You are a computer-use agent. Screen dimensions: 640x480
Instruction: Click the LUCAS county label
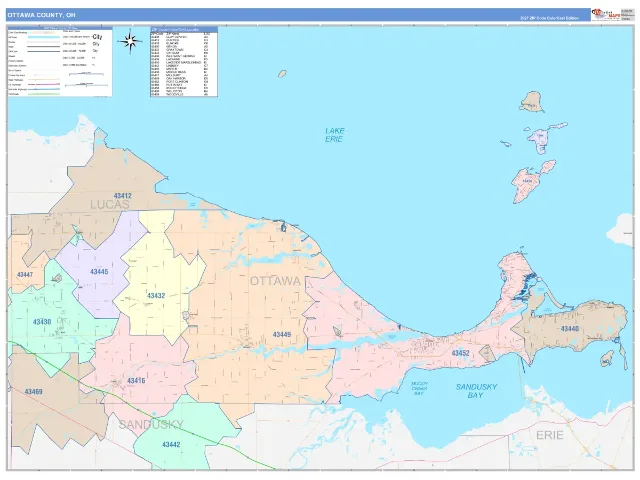[110, 205]
